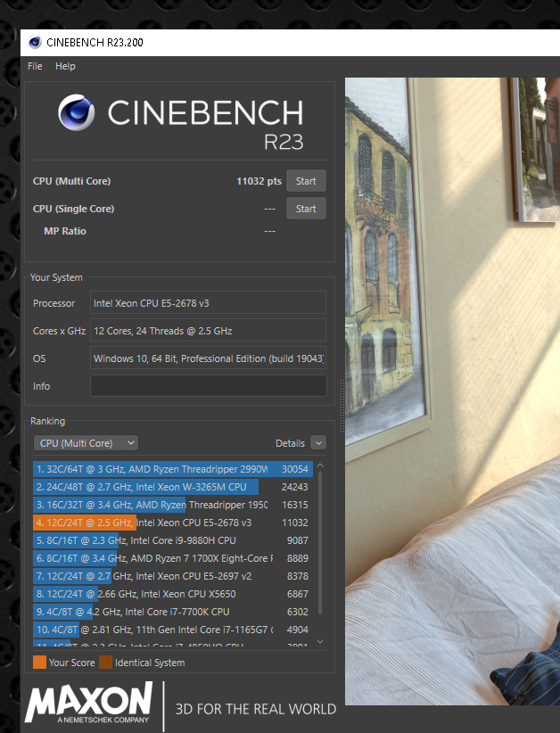560x733 pixels.
Task: Select your score row Xeon E5-2678 v3
Action: point(173,523)
